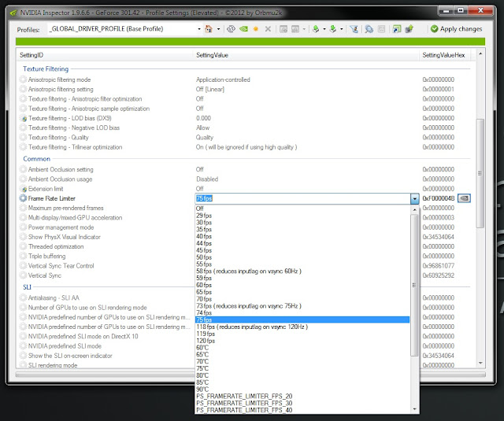The image size is (504, 421).
Task: Click the SettingValueHex column header
Action: (x=444, y=55)
